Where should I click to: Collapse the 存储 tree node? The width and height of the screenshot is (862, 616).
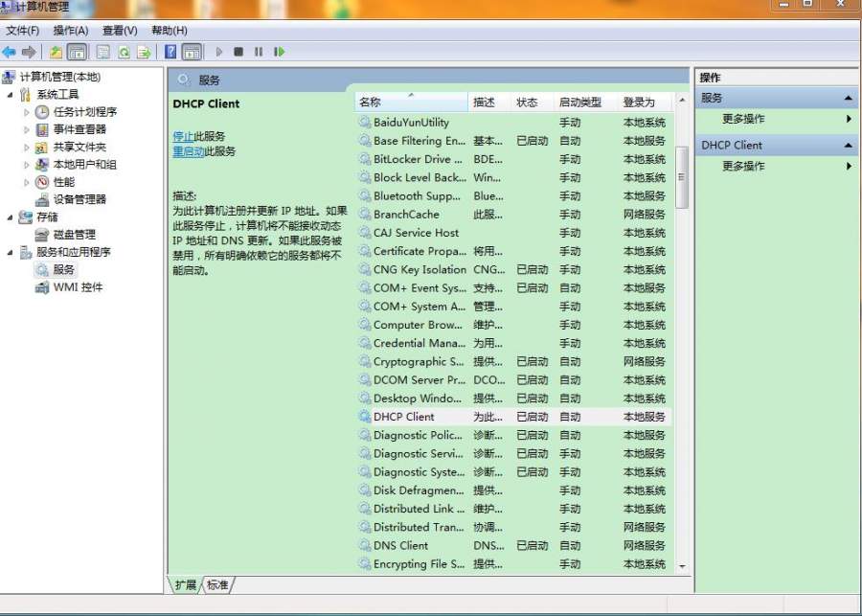tap(10, 217)
